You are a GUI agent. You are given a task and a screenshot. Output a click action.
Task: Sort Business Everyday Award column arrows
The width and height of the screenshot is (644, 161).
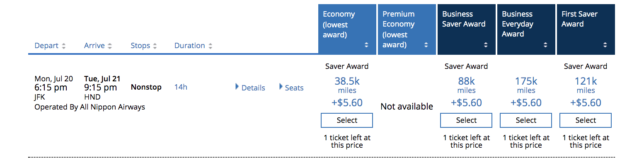(x=545, y=45)
